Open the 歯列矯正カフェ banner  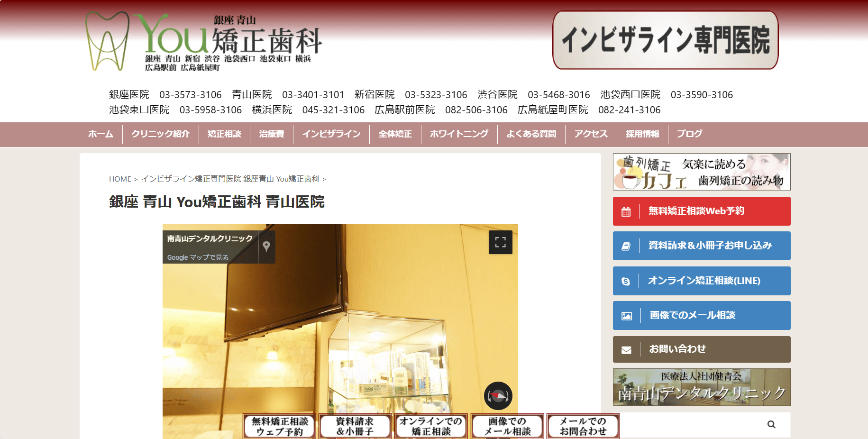click(x=702, y=172)
